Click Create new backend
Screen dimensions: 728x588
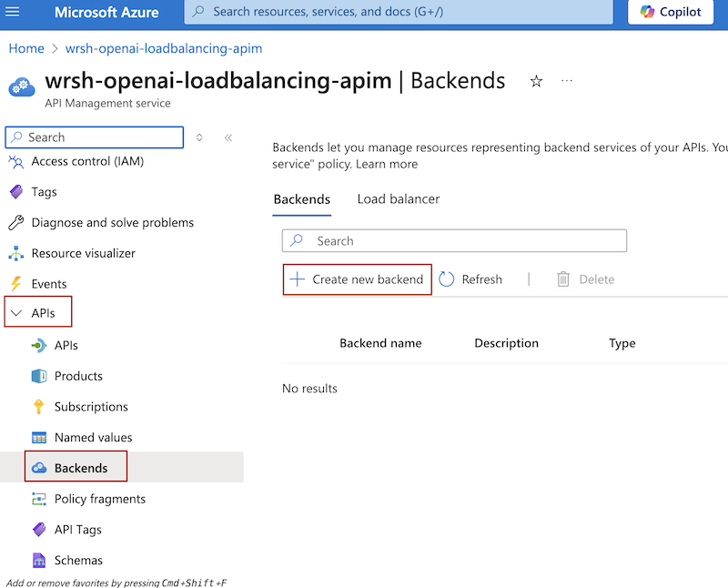tap(357, 279)
